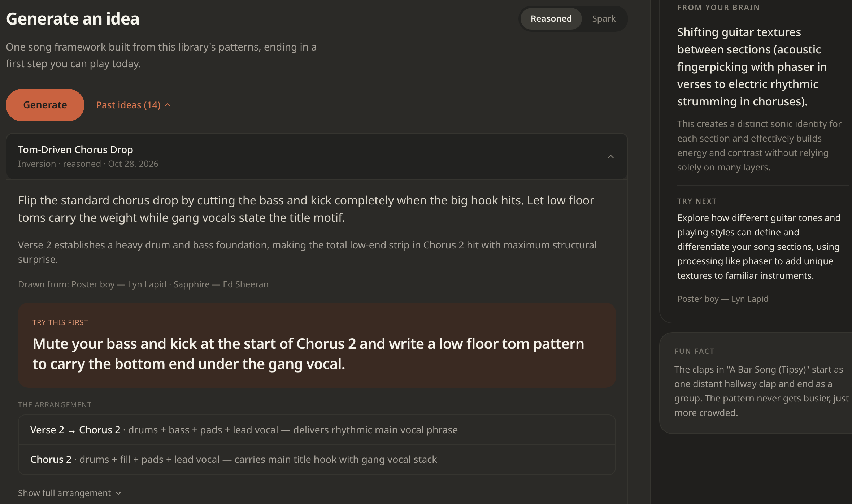Screen dimensions: 852x504
Task: Click the Explore how different guitar tones paragraph
Action: pos(759,247)
